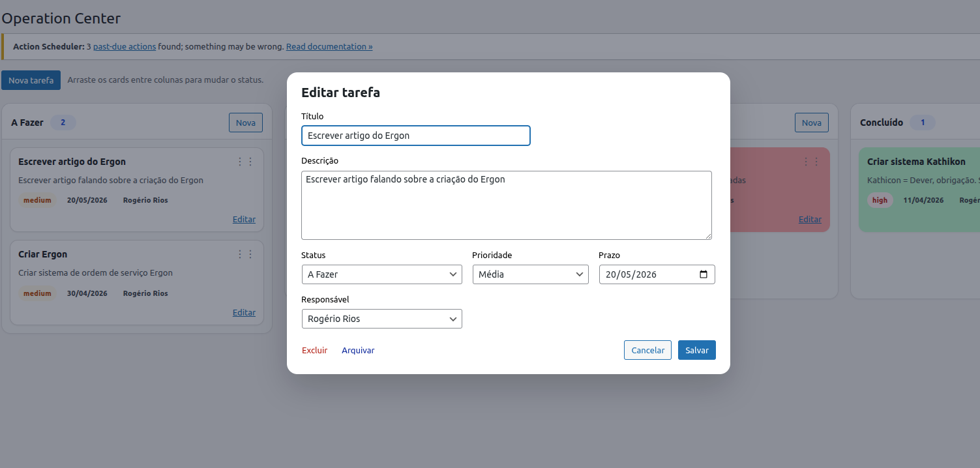Click Nova button in partly hidden column
The height and width of the screenshot is (468, 980).
(x=812, y=123)
